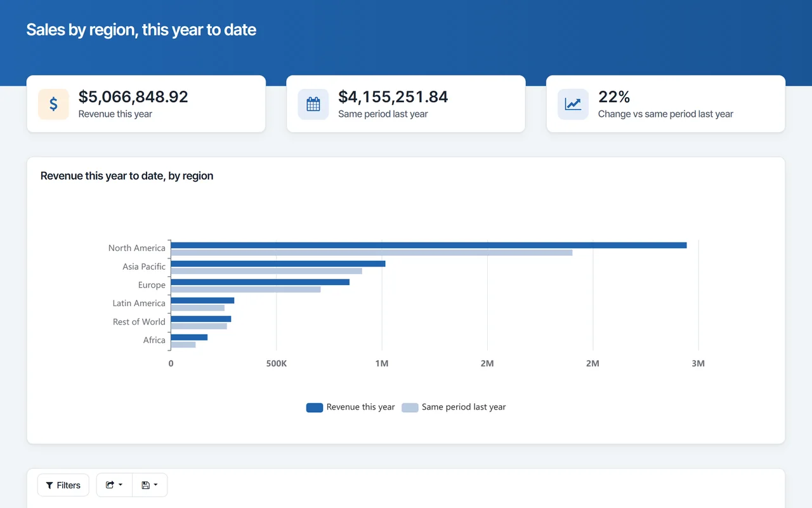The image size is (812, 508).
Task: Select Asia Pacific's light blue last-year bar
Action: pyautogui.click(x=266, y=271)
